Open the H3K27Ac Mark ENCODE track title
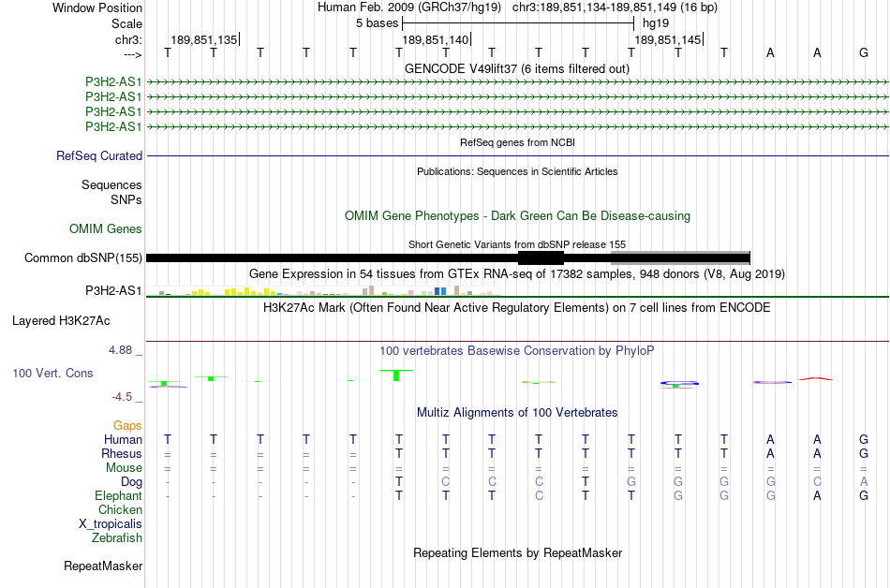The width and height of the screenshot is (890, 588). 517,308
